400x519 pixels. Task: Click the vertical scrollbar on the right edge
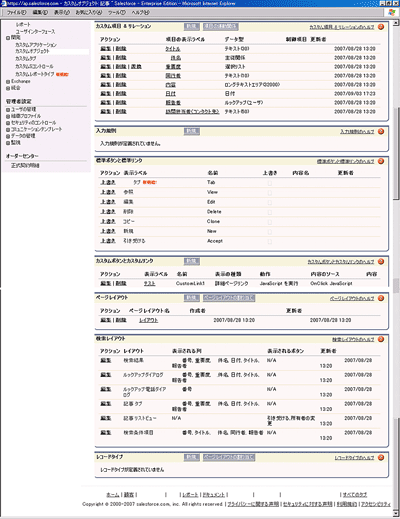pos(396,154)
